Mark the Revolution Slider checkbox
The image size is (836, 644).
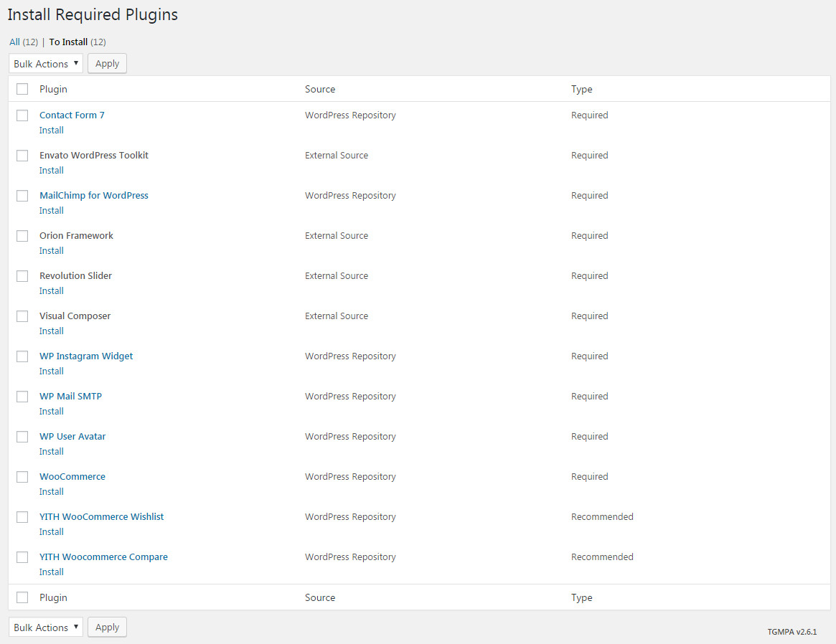pos(22,276)
